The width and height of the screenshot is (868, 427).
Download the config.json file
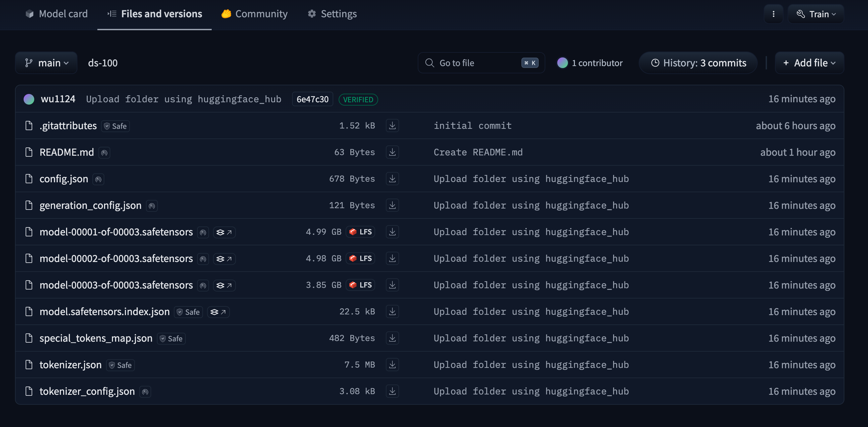tap(392, 179)
